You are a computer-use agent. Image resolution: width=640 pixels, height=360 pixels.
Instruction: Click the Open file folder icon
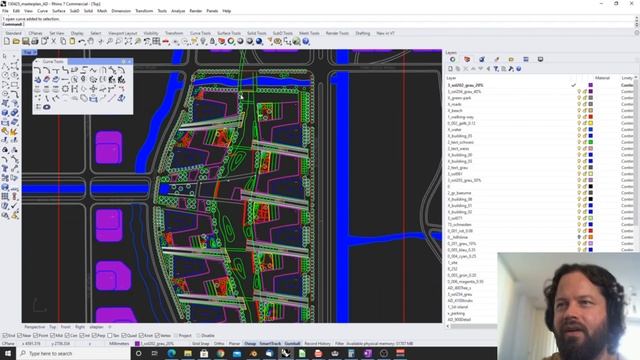coord(16,41)
